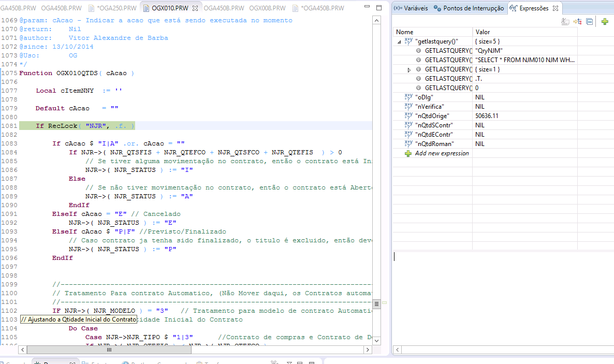Maximize the editor area pane

378,8
